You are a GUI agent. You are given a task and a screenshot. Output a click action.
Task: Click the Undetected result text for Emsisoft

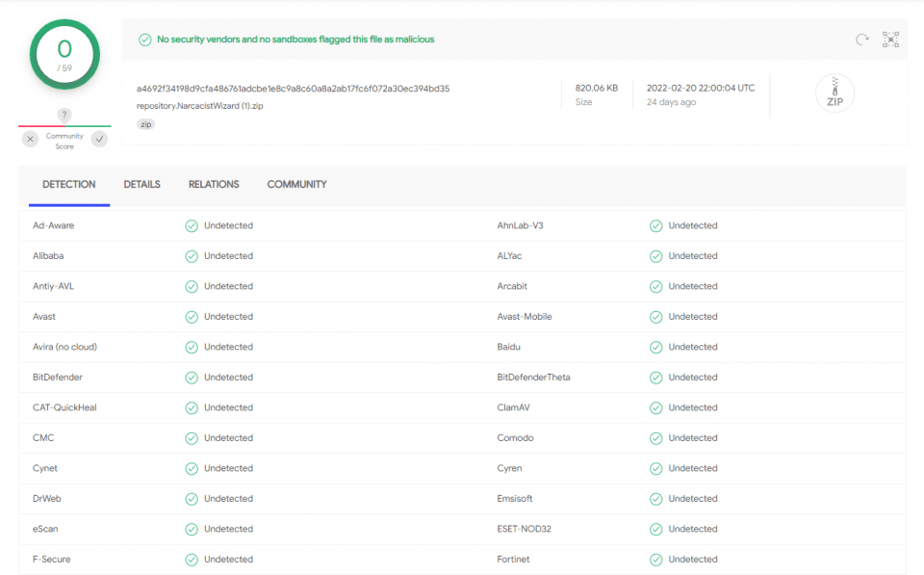pyautogui.click(x=693, y=499)
